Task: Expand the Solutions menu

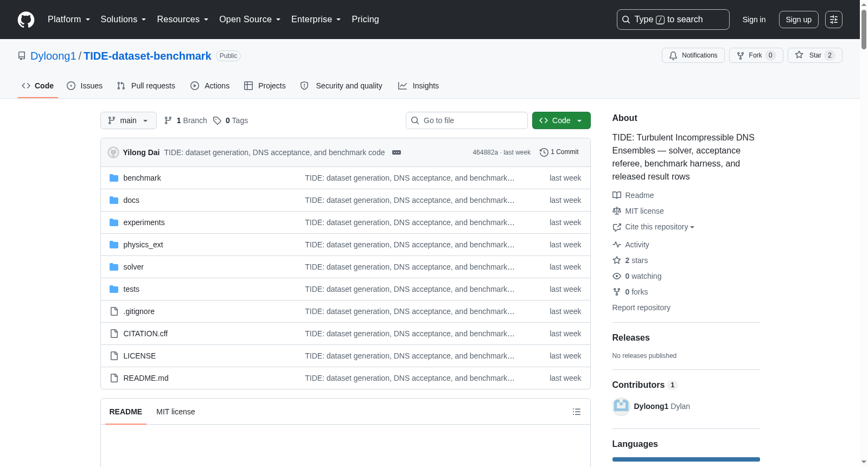Action: [123, 20]
